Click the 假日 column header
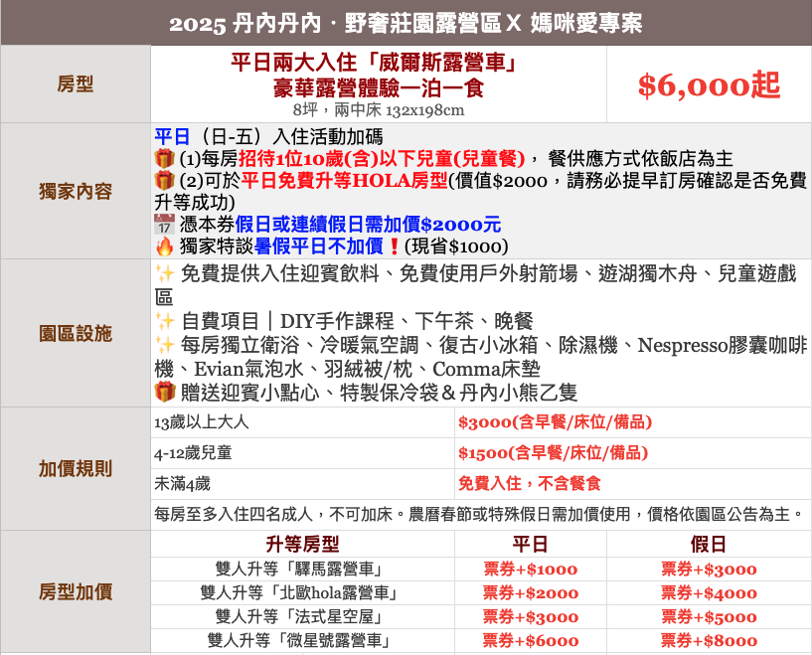The height and width of the screenshot is (655, 812). [708, 545]
